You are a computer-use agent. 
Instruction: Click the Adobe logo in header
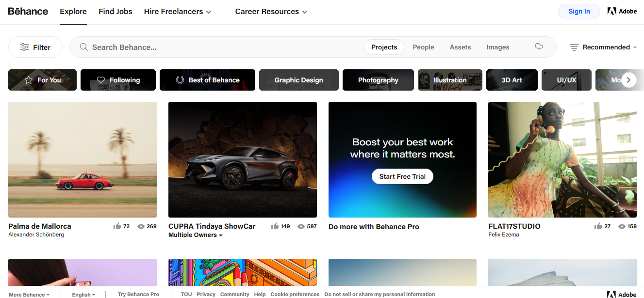(622, 11)
